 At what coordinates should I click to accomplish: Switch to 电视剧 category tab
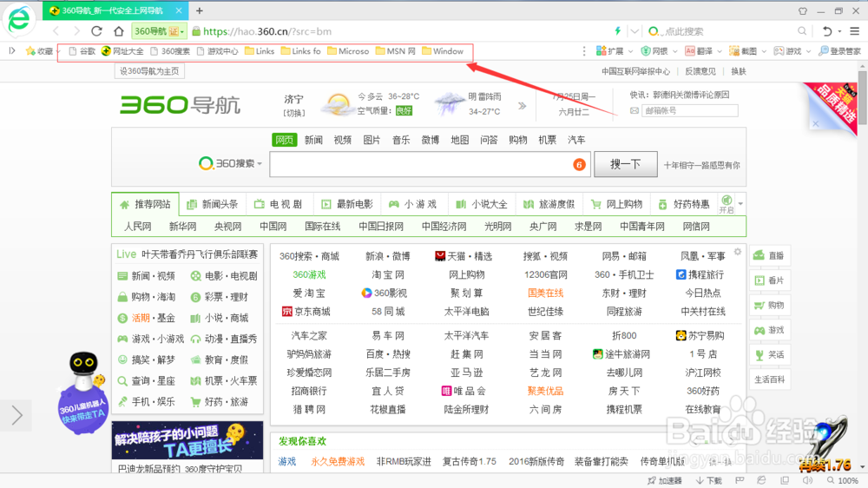(x=279, y=204)
